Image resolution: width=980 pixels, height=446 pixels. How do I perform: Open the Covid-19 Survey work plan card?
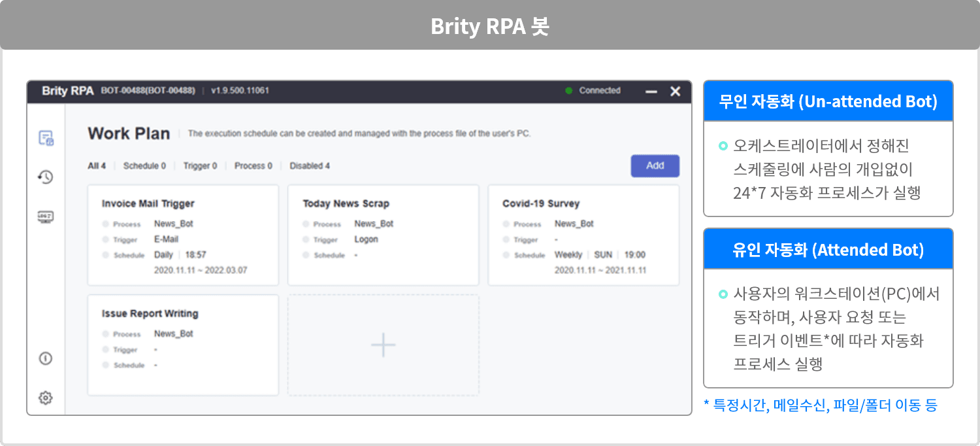(583, 235)
